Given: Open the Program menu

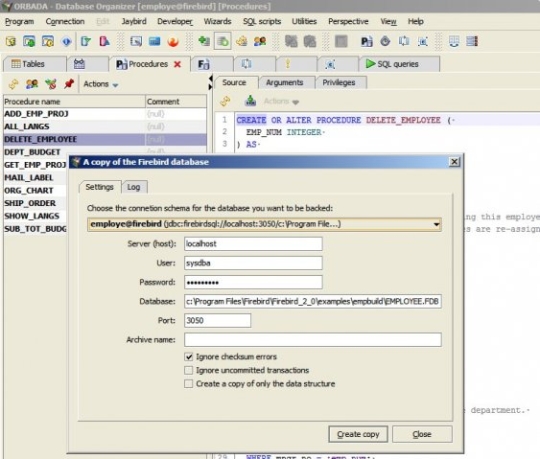Looking at the screenshot, I should 19,21.
